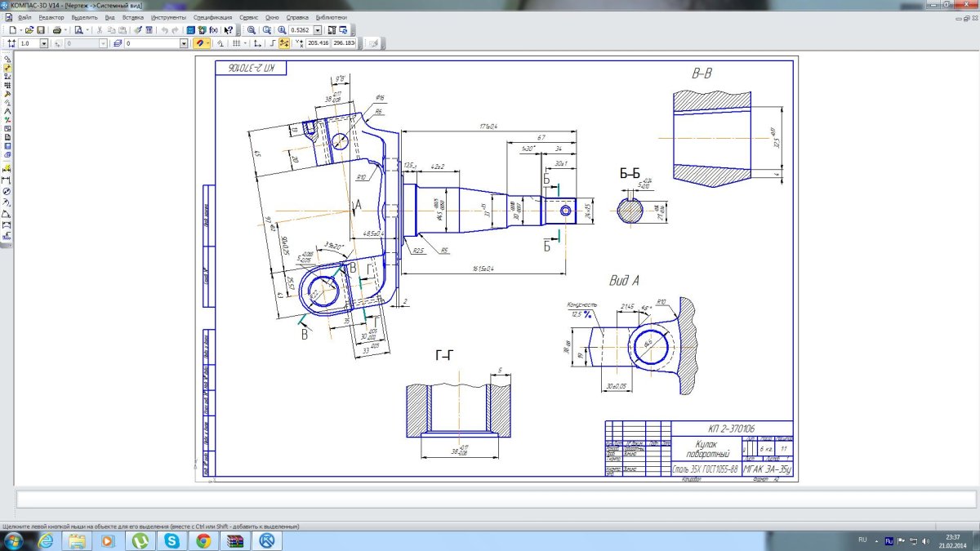
Task: Select the auto-dimension tool in the left panel
Action: [x=7, y=168]
